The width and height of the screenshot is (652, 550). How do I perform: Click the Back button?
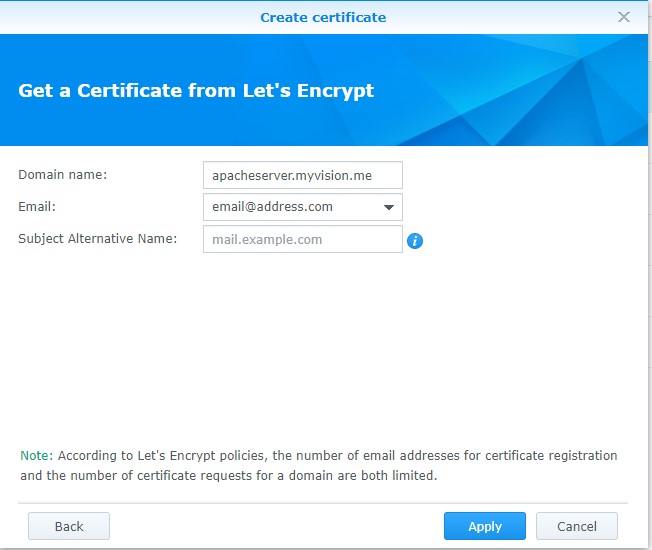pyautogui.click(x=69, y=526)
